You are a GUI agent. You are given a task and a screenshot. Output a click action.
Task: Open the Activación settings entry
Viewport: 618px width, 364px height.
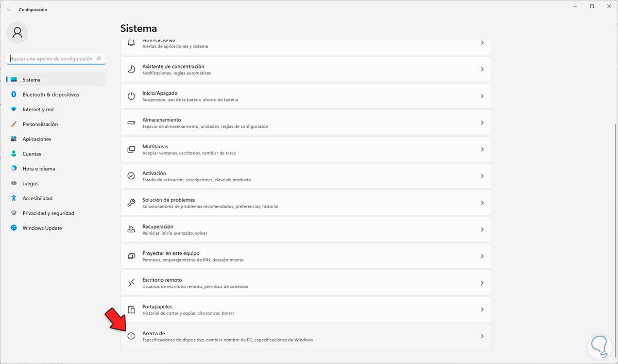pyautogui.click(x=305, y=176)
